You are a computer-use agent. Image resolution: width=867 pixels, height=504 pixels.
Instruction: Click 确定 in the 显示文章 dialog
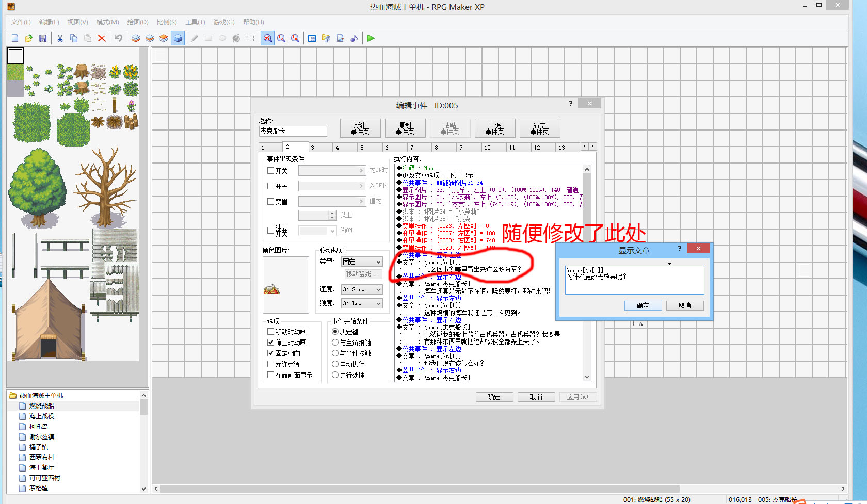pyautogui.click(x=643, y=305)
